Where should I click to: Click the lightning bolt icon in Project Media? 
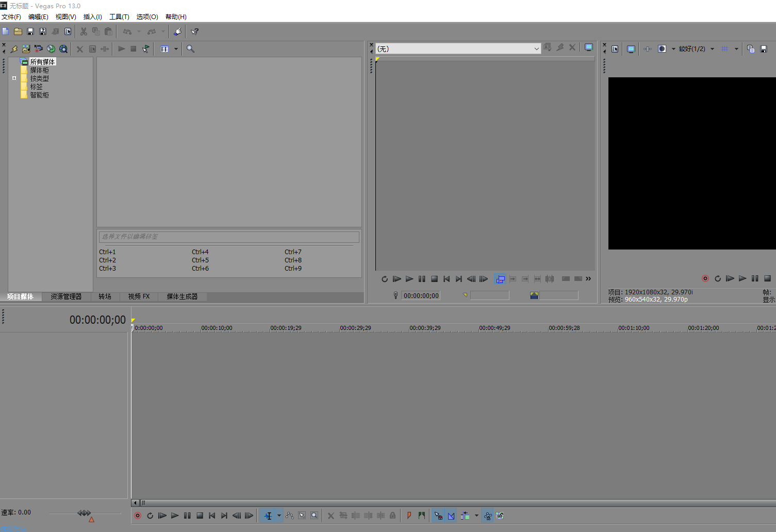click(14, 49)
